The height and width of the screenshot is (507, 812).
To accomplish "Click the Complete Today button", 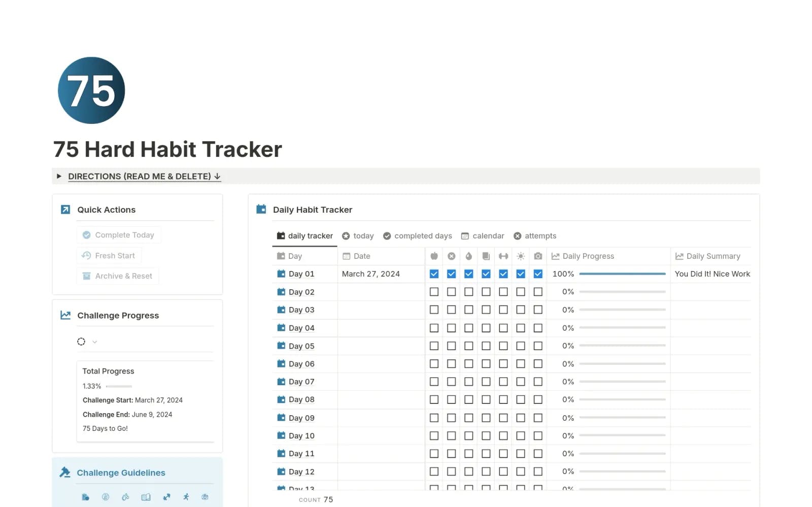I will point(119,235).
